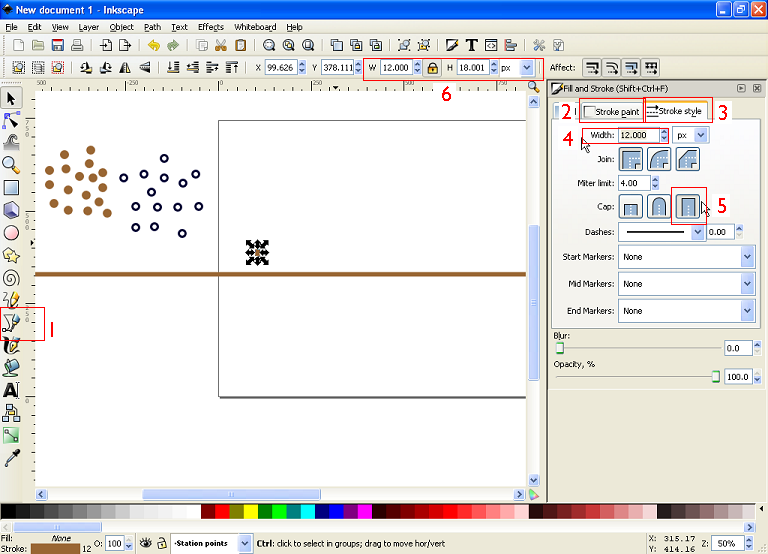Select the Butt cap style
This screenshot has width=768, height=554.
tap(631, 206)
